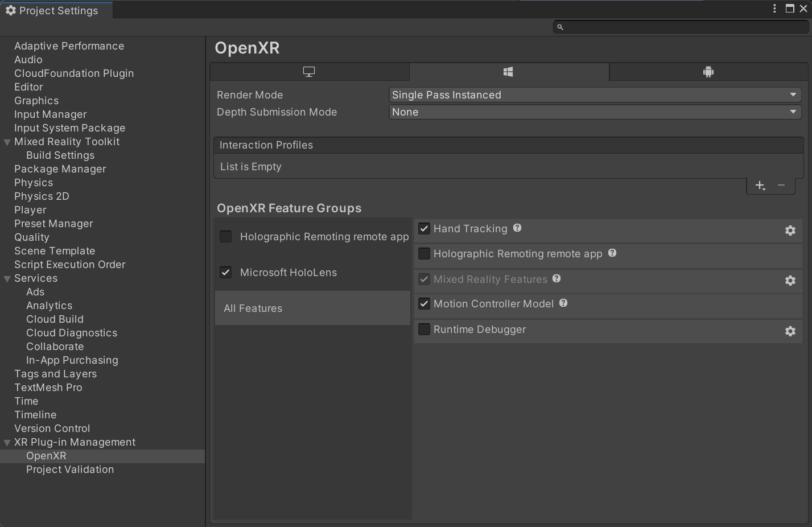This screenshot has height=527, width=812.
Task: Enable Holographic Remoting remote app feature checkbox
Action: point(424,254)
